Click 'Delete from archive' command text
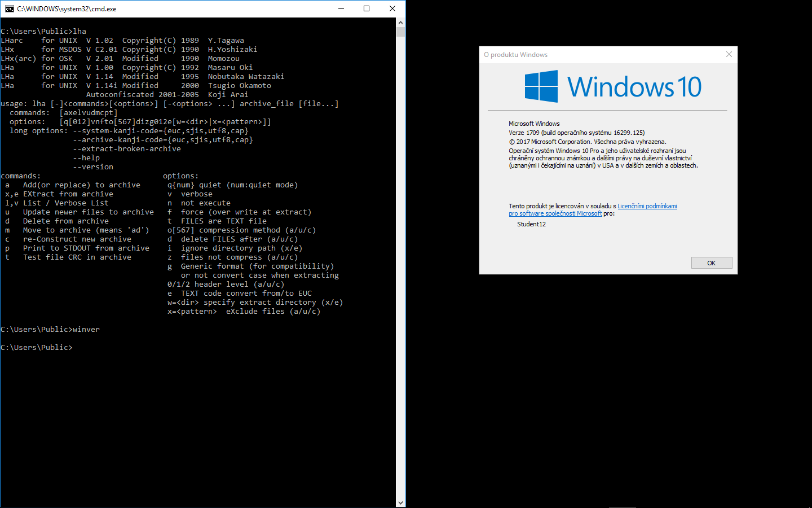812x508 pixels. [x=66, y=221]
